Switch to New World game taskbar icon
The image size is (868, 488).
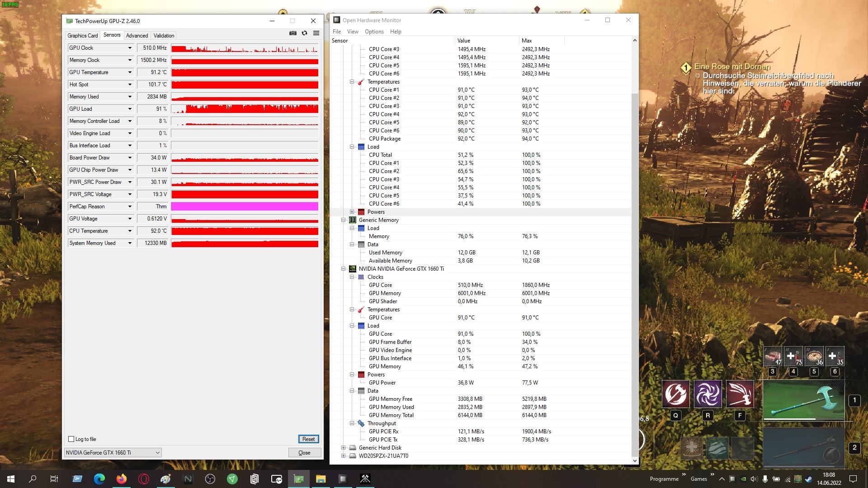coord(365,479)
